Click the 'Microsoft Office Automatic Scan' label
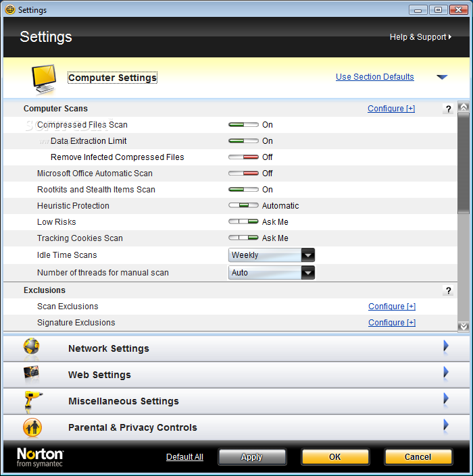The height and width of the screenshot is (476, 473). tap(95, 174)
